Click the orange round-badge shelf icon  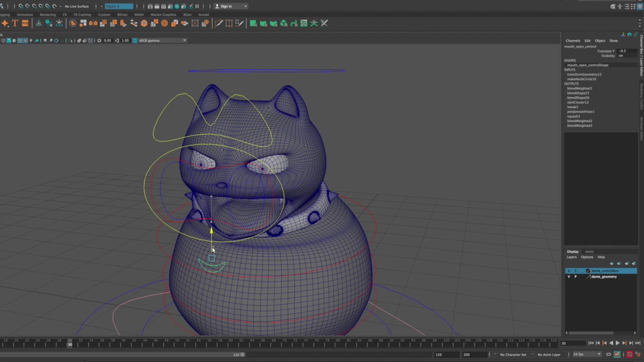pos(73,23)
